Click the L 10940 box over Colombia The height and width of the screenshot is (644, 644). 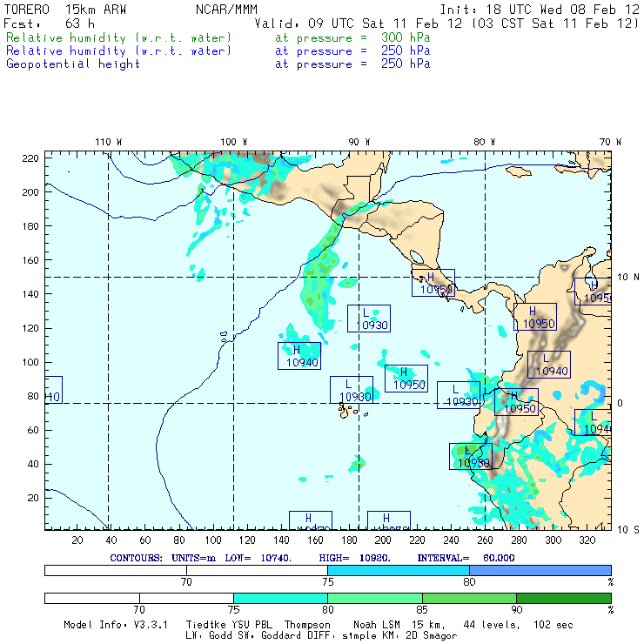tap(549, 365)
